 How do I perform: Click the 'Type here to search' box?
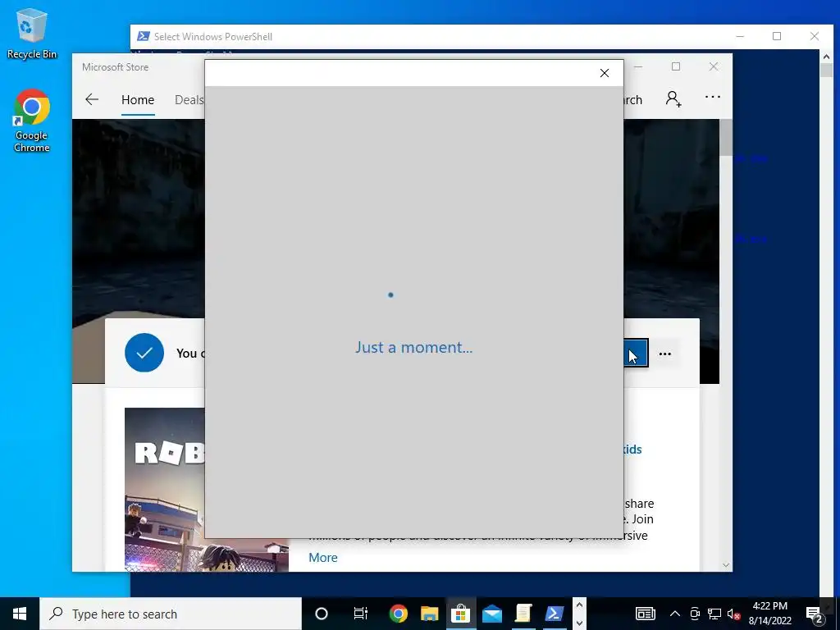point(171,614)
